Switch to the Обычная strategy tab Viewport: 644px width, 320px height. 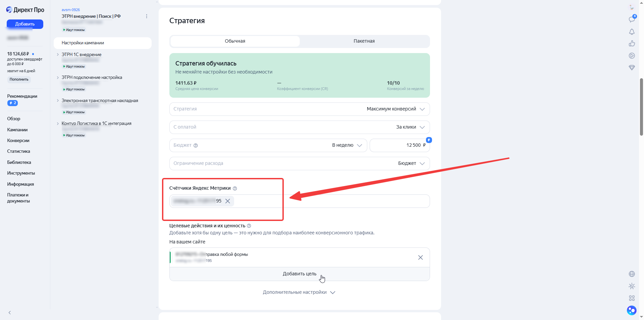click(x=235, y=41)
